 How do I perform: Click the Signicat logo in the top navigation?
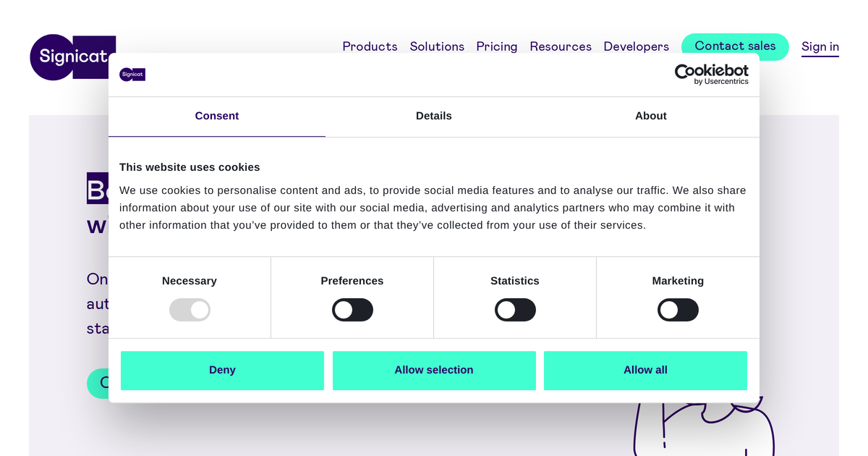pos(72,56)
